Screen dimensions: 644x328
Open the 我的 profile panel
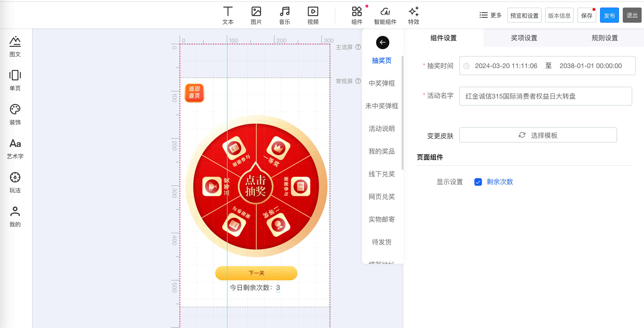coord(15,216)
